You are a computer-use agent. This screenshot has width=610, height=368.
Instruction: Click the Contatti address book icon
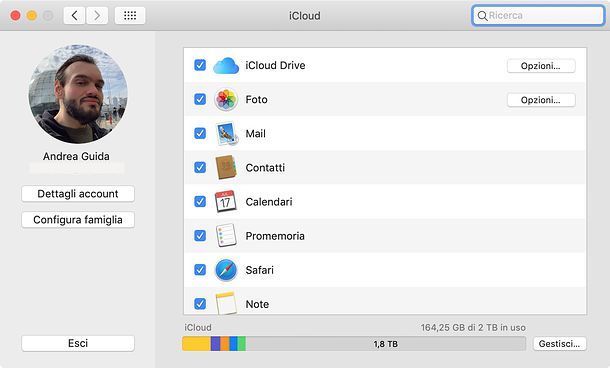click(x=226, y=167)
